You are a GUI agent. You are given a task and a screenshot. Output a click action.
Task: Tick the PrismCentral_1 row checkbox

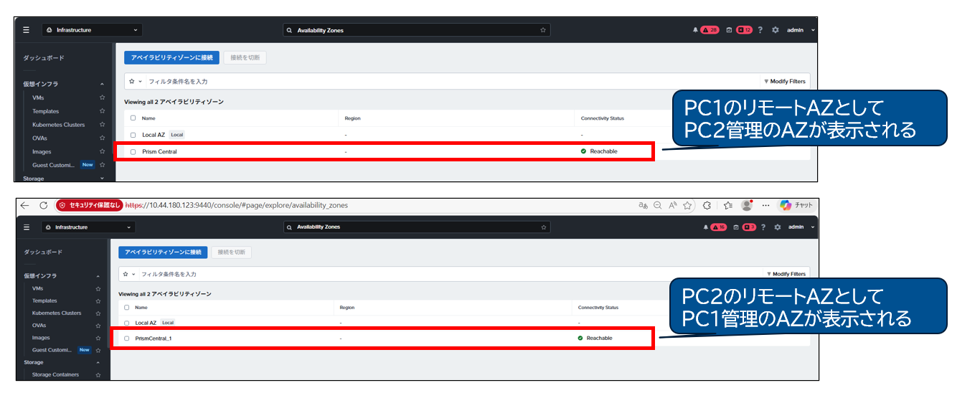click(127, 338)
